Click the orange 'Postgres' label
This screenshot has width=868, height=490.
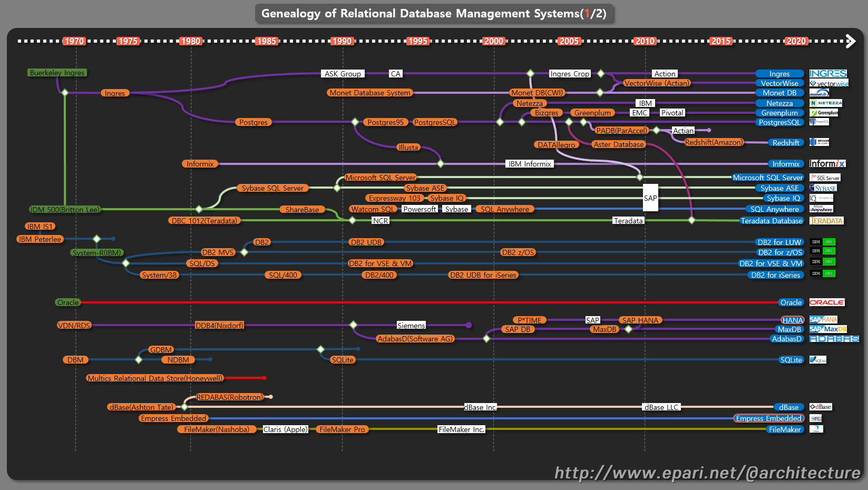[253, 122]
